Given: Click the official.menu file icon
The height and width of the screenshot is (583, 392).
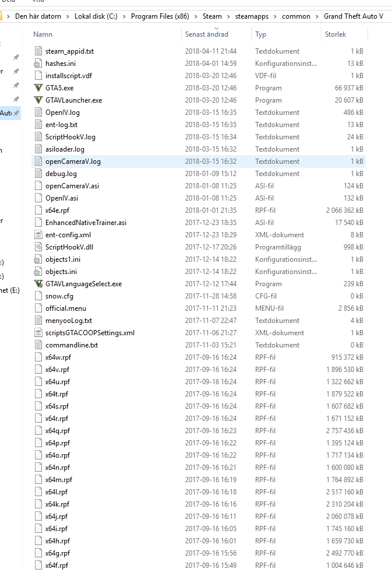Looking at the screenshot, I should pyautogui.click(x=38, y=308).
